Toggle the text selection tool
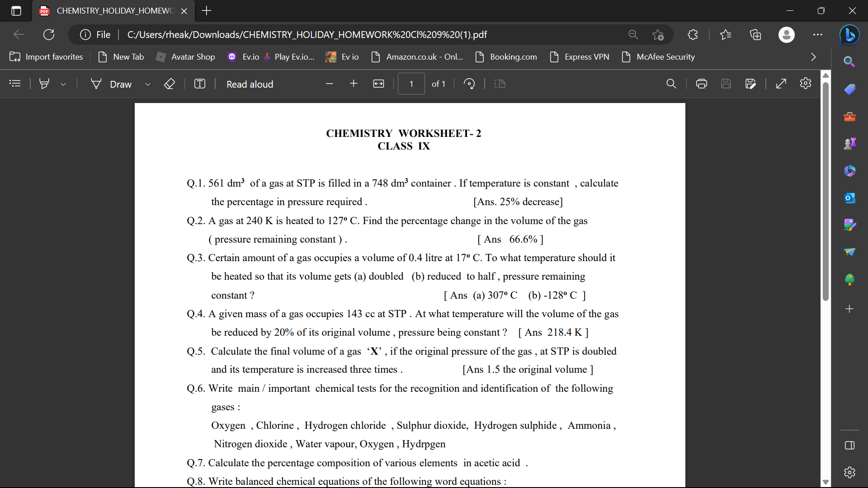 point(201,84)
